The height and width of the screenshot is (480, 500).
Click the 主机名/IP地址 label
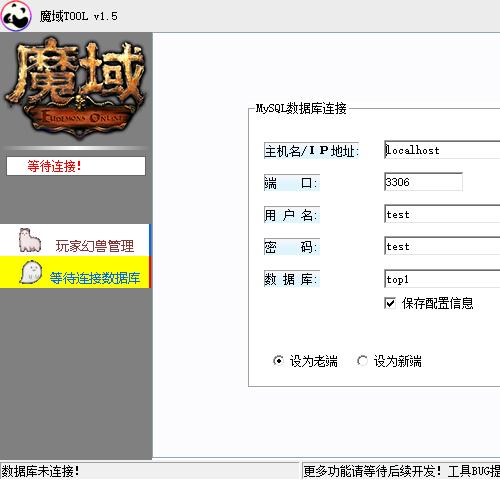pos(311,151)
